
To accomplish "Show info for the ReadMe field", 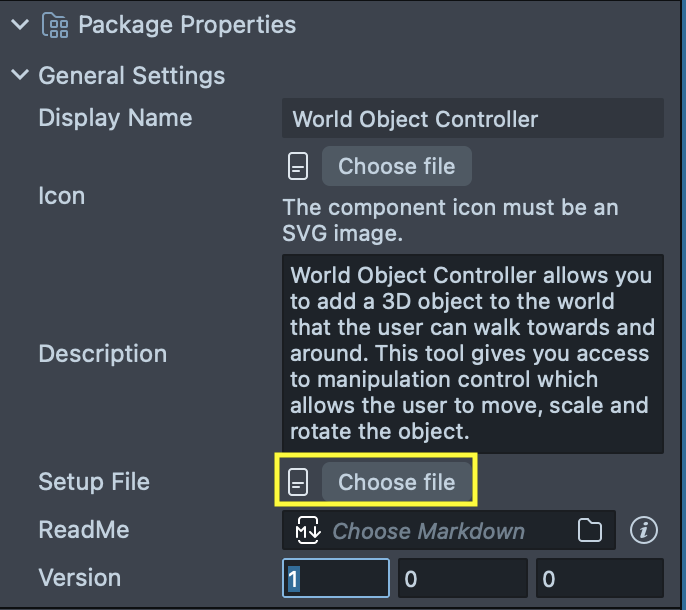I will click(645, 530).
